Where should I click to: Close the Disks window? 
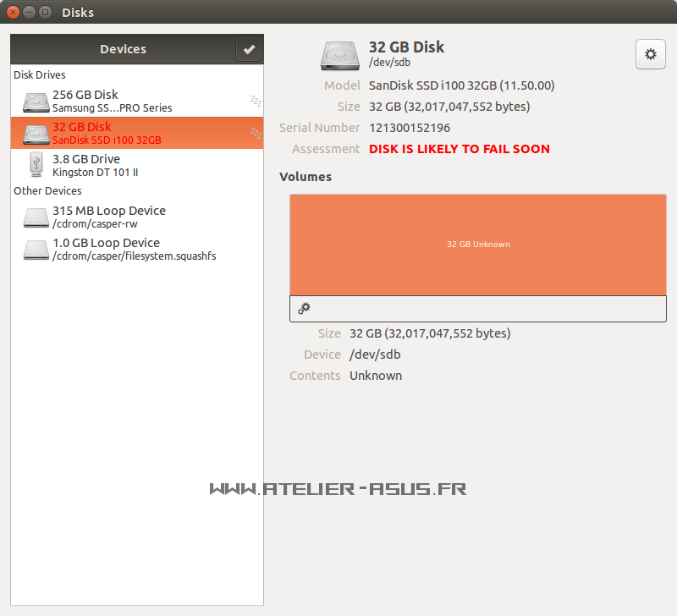[x=13, y=12]
